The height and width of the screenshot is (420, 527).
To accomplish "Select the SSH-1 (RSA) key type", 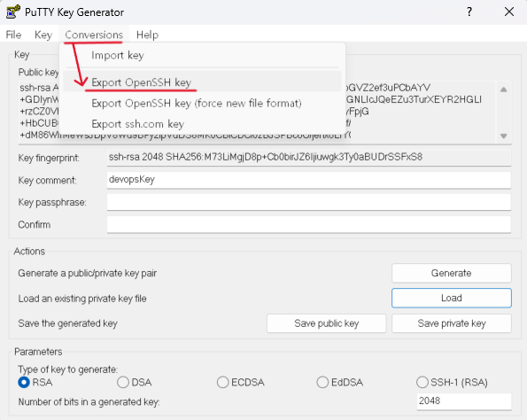I will (452, 382).
